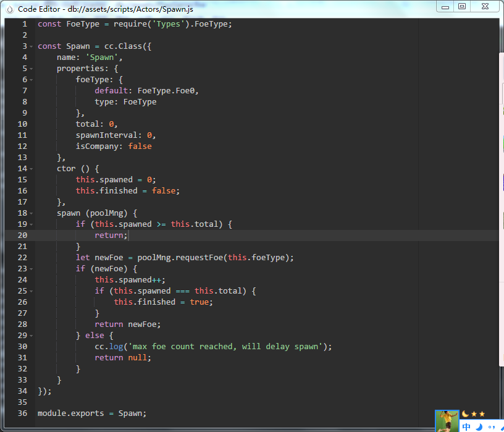The image size is (504, 432).
Task: Minimize the Code Editor window
Action: pos(445,7)
